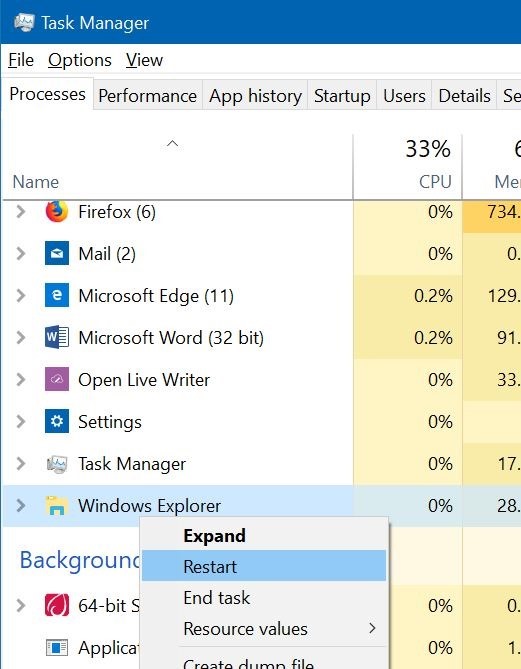Expand the Microsoft Edge (11) group
521x669 pixels.
[x=20, y=295]
